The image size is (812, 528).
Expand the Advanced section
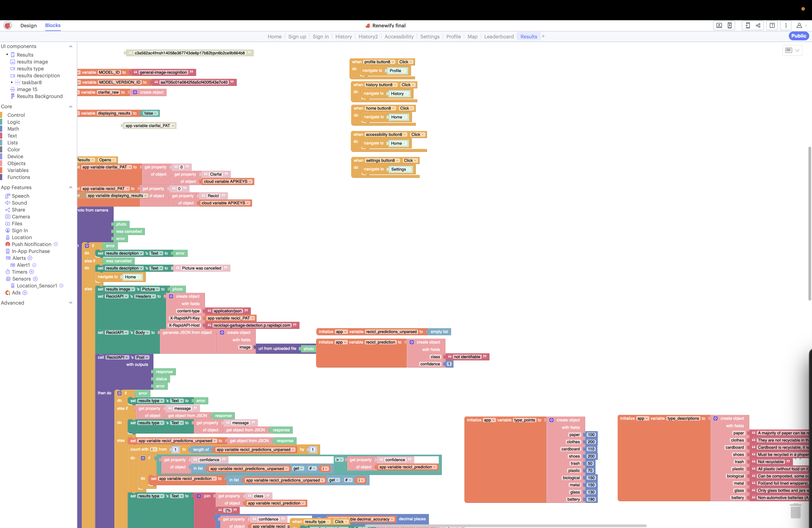pyautogui.click(x=71, y=303)
